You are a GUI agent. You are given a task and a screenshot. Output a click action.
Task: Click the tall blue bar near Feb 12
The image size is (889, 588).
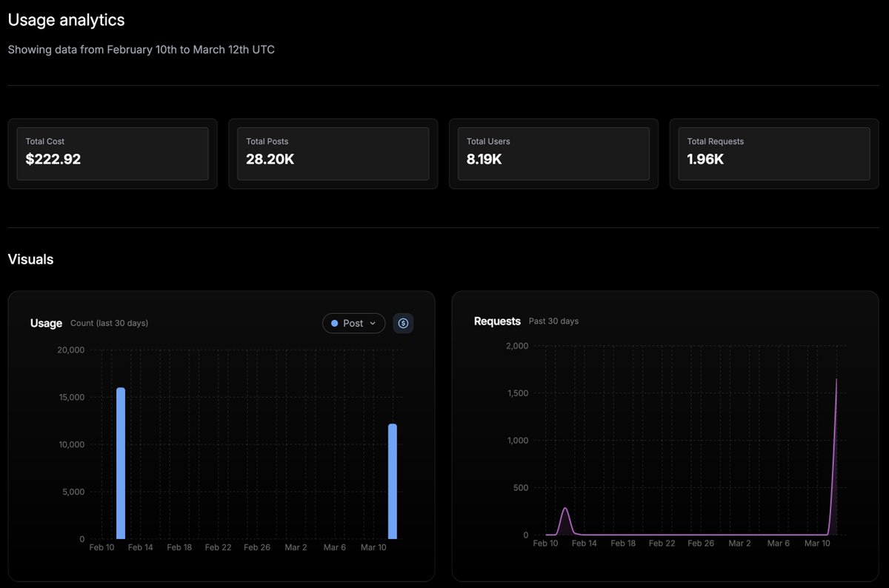[x=121, y=463]
